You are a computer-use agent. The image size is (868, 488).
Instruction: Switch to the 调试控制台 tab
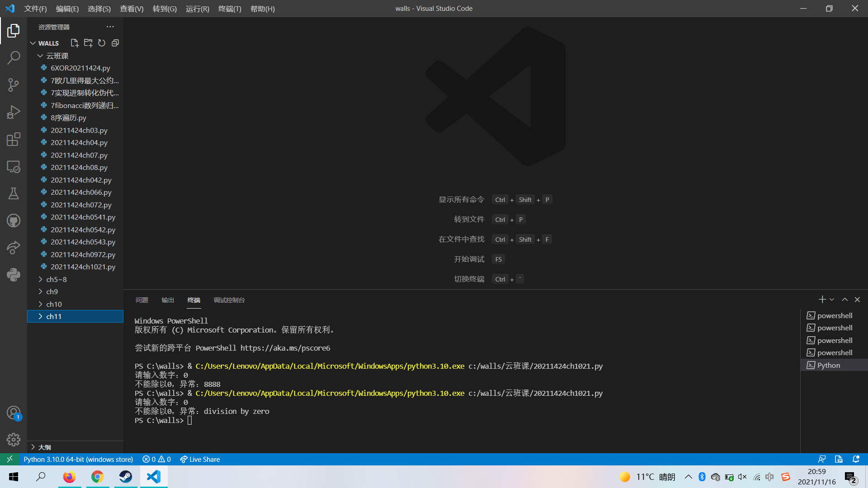229,300
